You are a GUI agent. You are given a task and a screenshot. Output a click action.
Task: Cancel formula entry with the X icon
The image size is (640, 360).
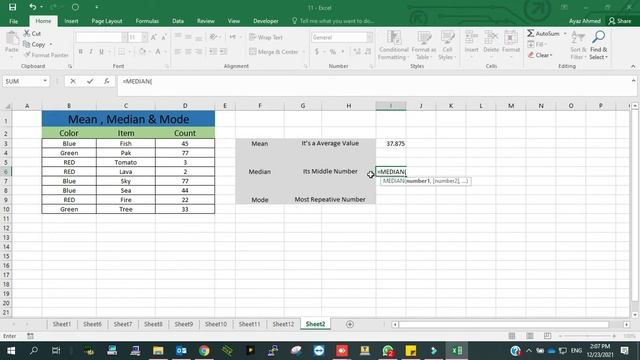[73, 81]
